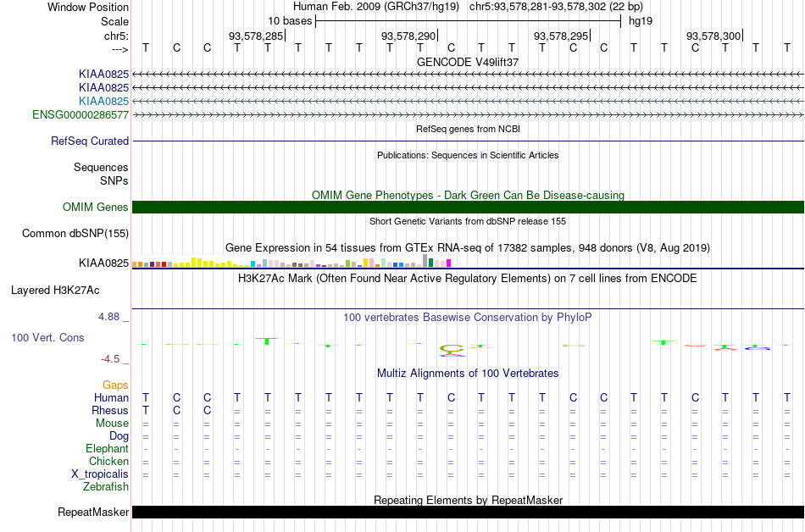Image resolution: width=805 pixels, height=532 pixels.
Task: Click the 93,578,295 coordinate marker
Action: pyautogui.click(x=561, y=36)
